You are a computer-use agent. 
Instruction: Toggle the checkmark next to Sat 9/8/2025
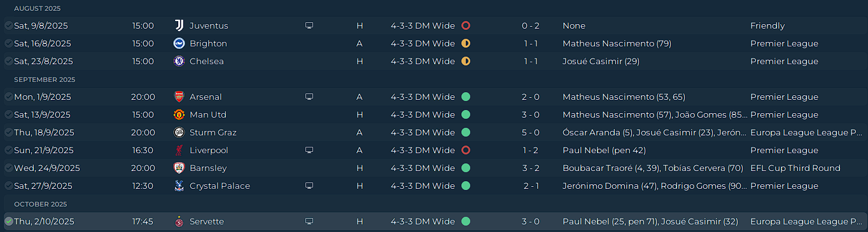(8, 26)
